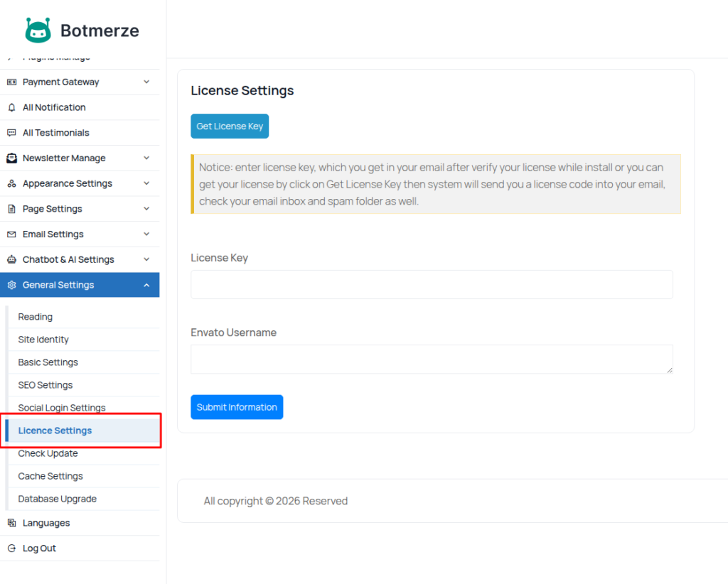
Task: Expand the Appearance Settings chevron
Action: 146,183
